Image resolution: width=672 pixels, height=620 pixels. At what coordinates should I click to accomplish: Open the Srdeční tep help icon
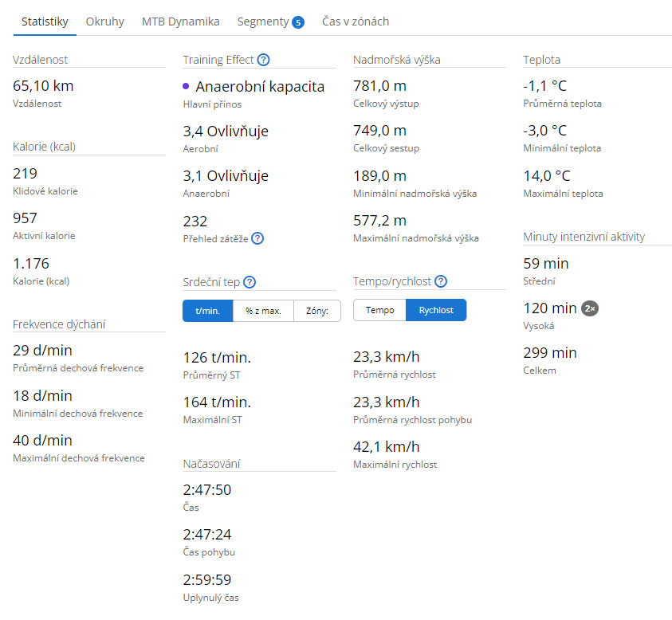click(250, 282)
